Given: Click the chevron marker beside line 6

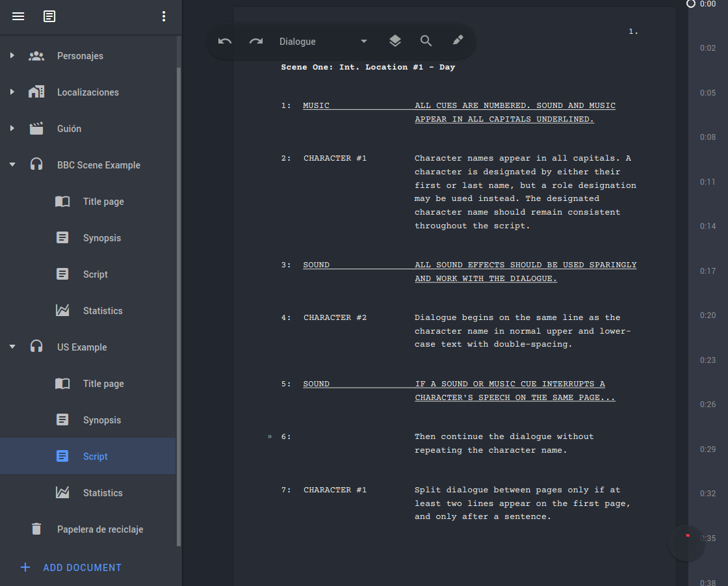Looking at the screenshot, I should [x=270, y=436].
